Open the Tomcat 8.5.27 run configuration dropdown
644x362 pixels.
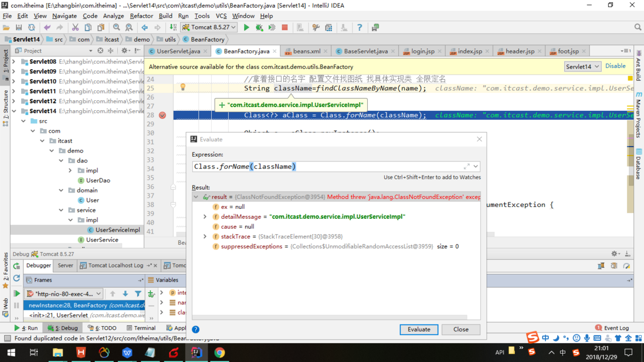pos(209,28)
